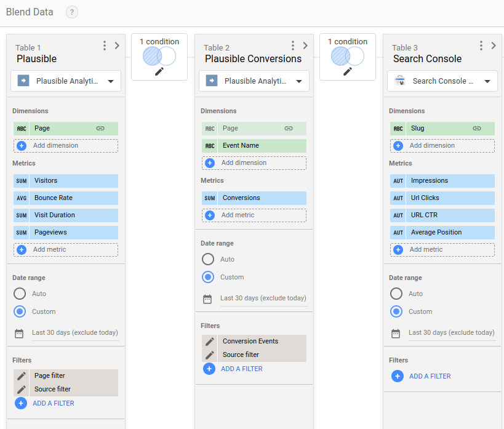Expand Table 3 with its chevron arrow

492,47
